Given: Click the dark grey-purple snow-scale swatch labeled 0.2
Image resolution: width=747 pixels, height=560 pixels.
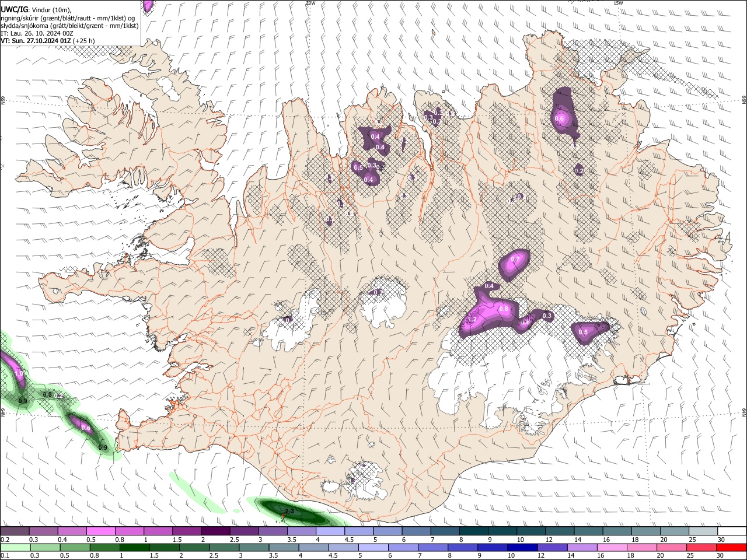Looking at the screenshot, I should coord(15,531).
